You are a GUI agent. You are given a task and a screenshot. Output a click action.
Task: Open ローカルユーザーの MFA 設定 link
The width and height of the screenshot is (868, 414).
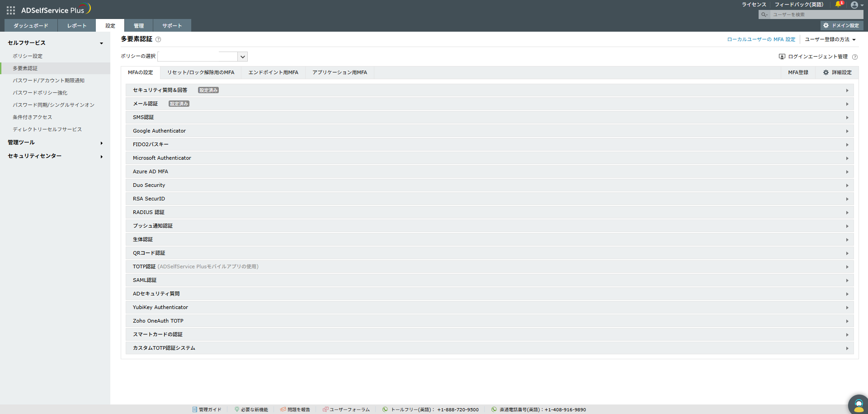pos(761,39)
